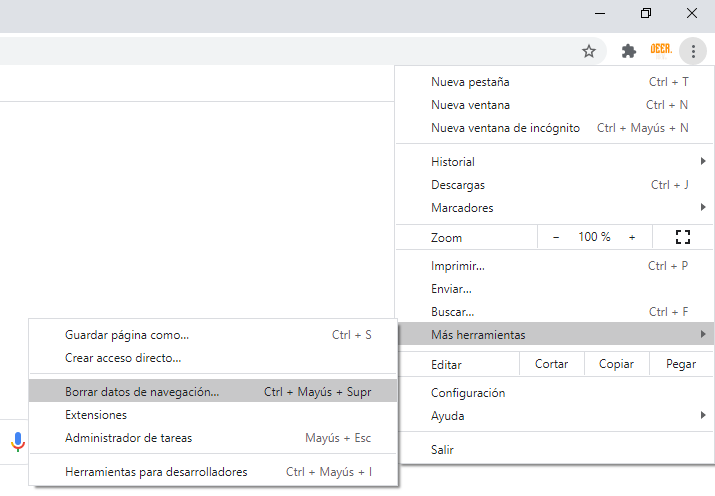Decrease zoom with the minus button

coord(556,237)
